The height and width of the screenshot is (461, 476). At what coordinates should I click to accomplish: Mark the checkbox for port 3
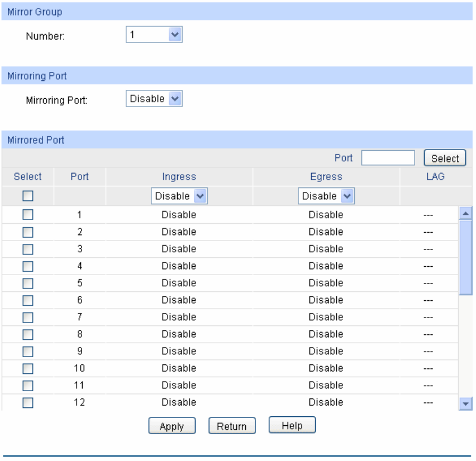27,249
